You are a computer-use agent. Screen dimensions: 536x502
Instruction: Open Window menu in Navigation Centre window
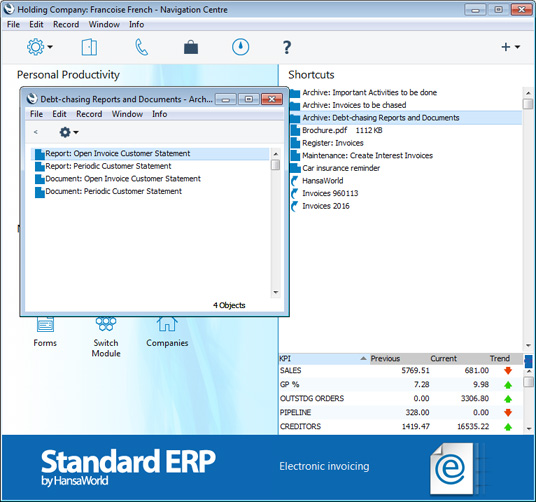tap(104, 25)
